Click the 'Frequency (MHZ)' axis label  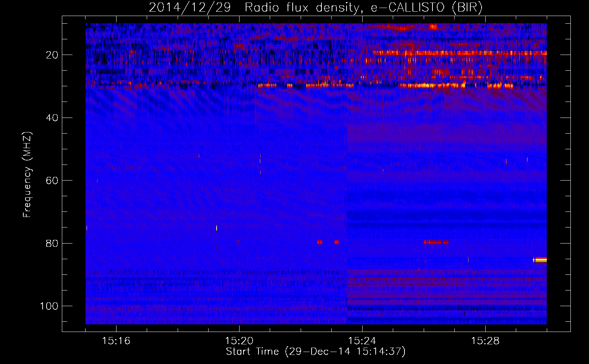28,175
